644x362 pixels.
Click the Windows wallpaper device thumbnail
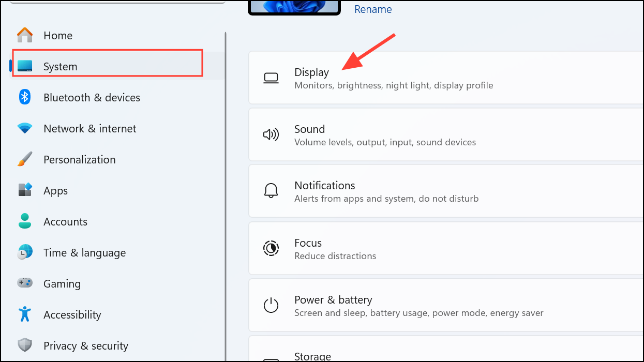point(294,7)
